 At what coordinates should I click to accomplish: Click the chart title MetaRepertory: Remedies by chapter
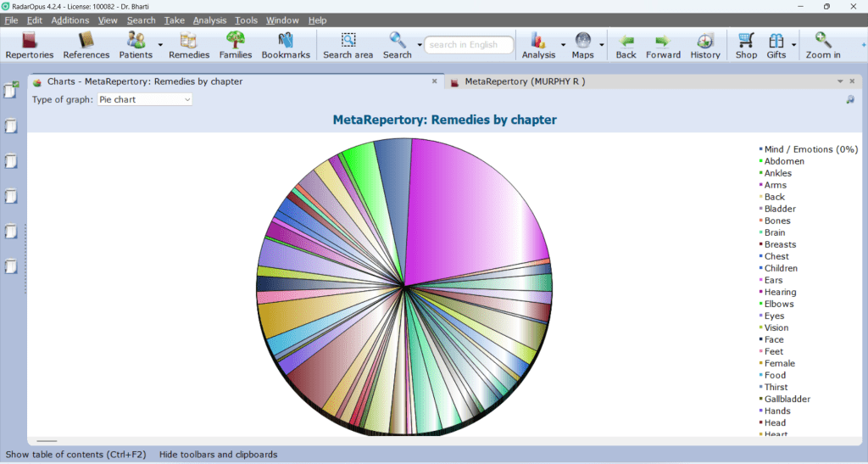pyautogui.click(x=444, y=120)
